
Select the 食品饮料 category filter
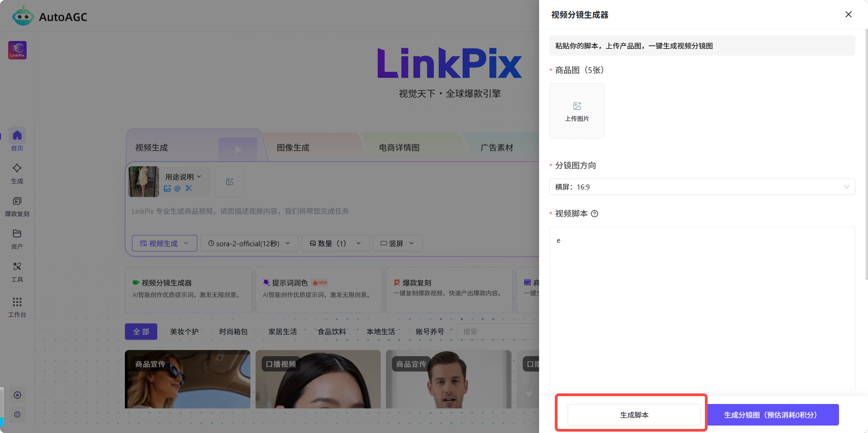click(x=332, y=332)
